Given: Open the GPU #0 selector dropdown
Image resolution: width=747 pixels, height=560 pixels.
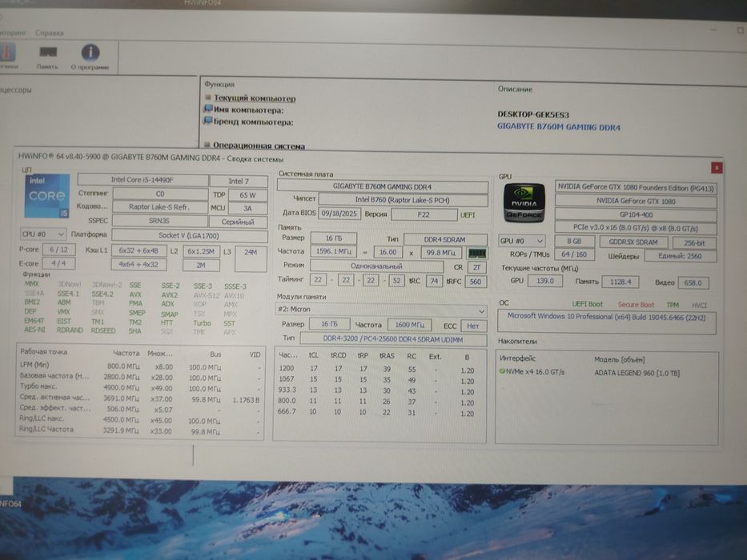Looking at the screenshot, I should [x=521, y=241].
